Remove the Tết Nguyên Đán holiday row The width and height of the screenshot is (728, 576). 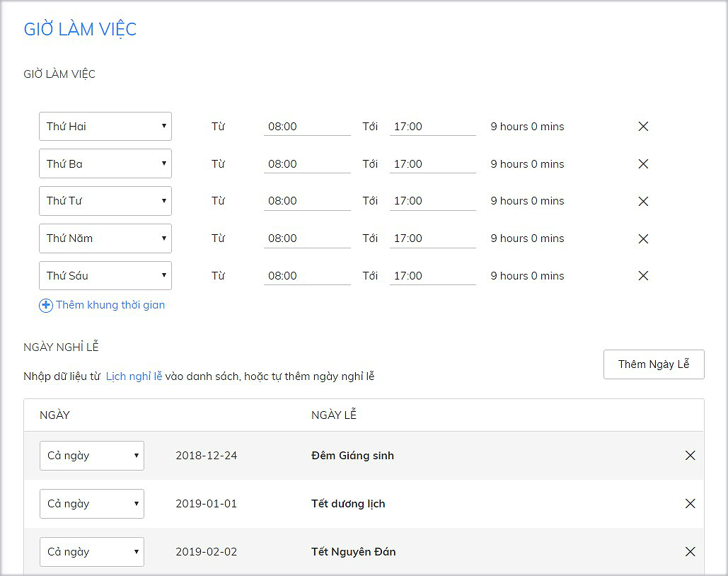[x=690, y=552]
